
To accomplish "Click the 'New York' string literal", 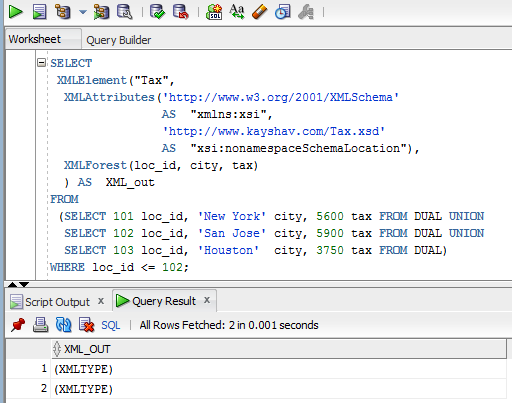I will 232,216.
